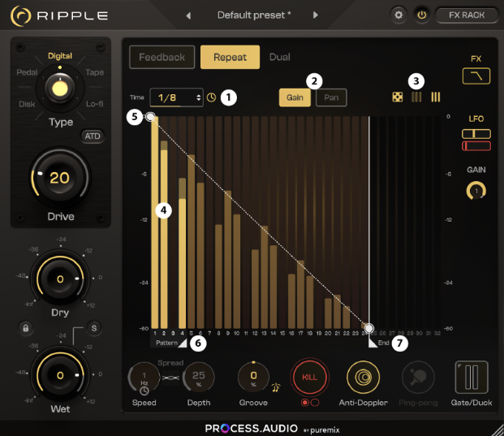504x436 pixels.
Task: Click the gain bar for repeat 13
Action: (265, 277)
